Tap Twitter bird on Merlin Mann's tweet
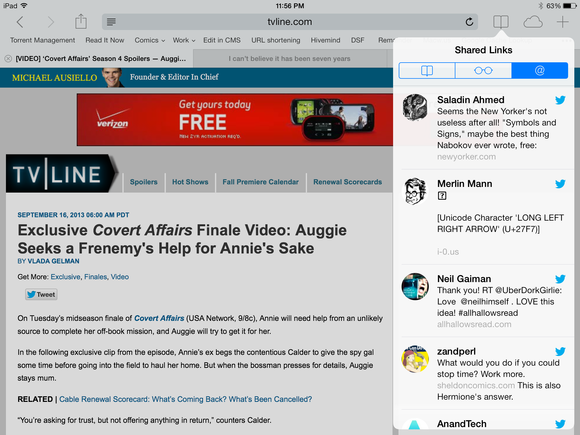580x435 pixels. (x=560, y=184)
